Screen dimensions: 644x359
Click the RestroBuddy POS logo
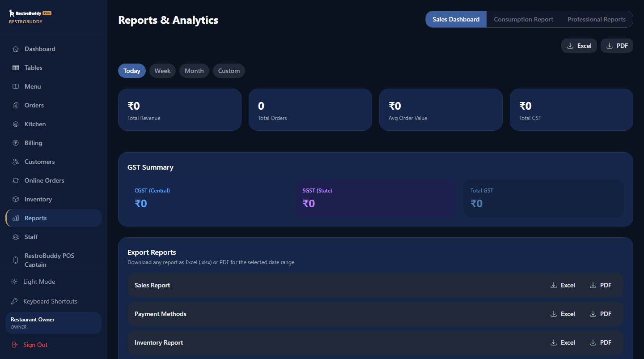pos(30,13)
